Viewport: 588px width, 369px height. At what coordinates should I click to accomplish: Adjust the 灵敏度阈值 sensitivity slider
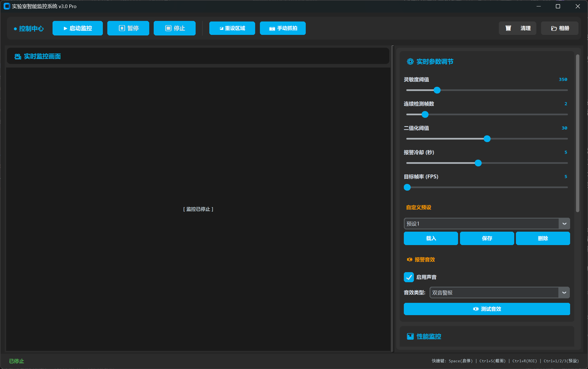point(437,90)
